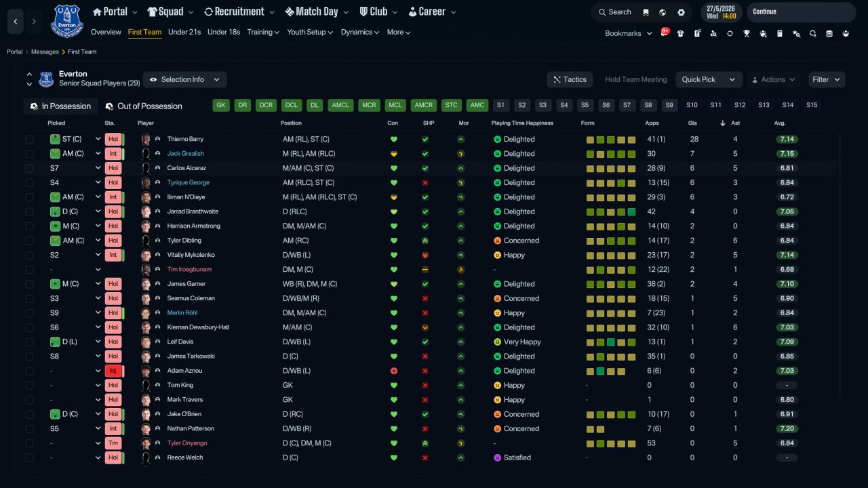Select the GK position pill
The height and width of the screenshot is (488, 868).
pos(221,105)
